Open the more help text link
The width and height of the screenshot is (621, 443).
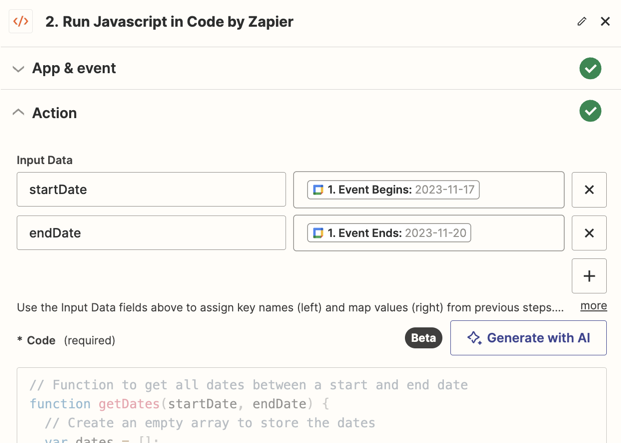pyautogui.click(x=593, y=306)
